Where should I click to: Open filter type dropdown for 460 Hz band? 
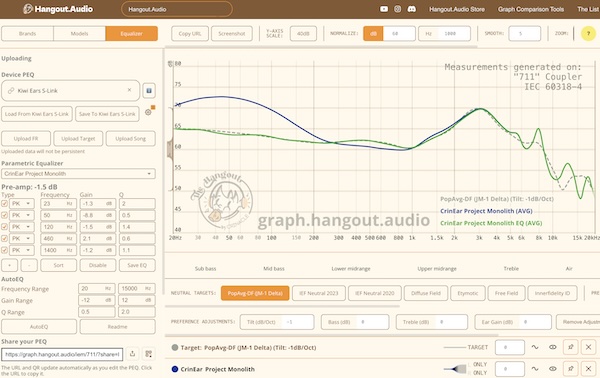tap(22, 238)
